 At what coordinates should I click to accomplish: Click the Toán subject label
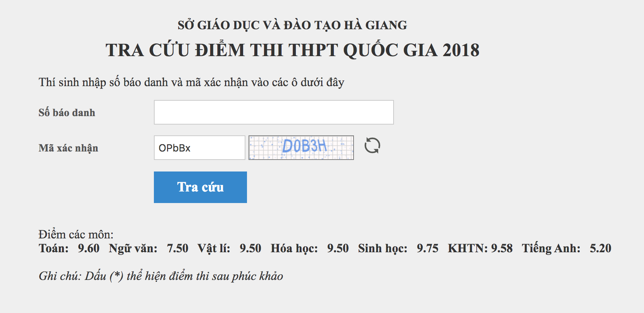(53, 248)
